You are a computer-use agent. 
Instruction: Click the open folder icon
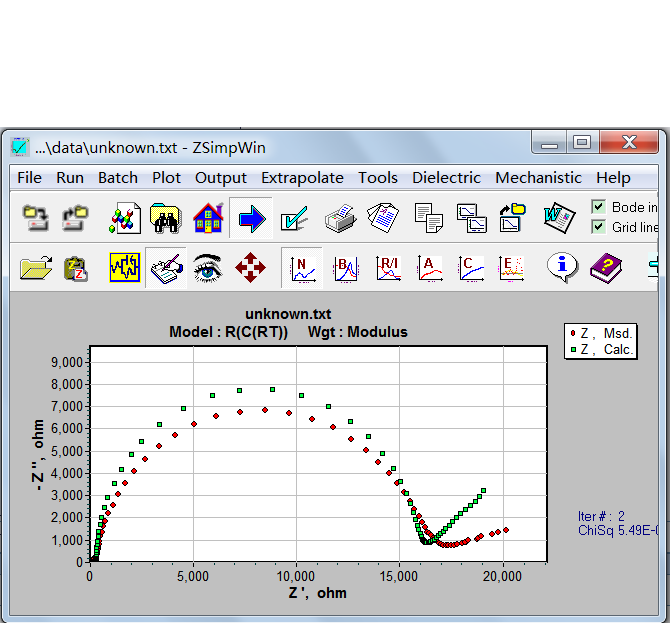[x=36, y=268]
